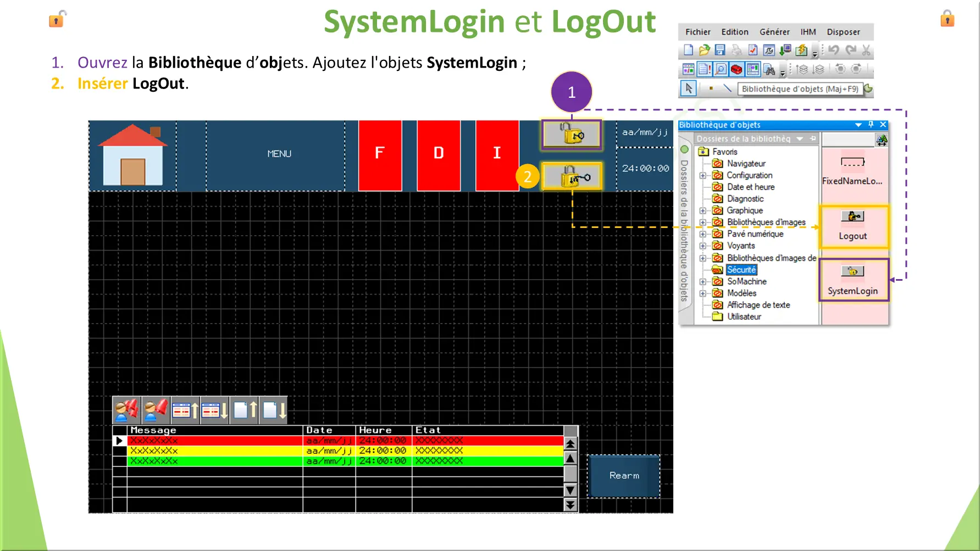Open the IHM menu

808,32
